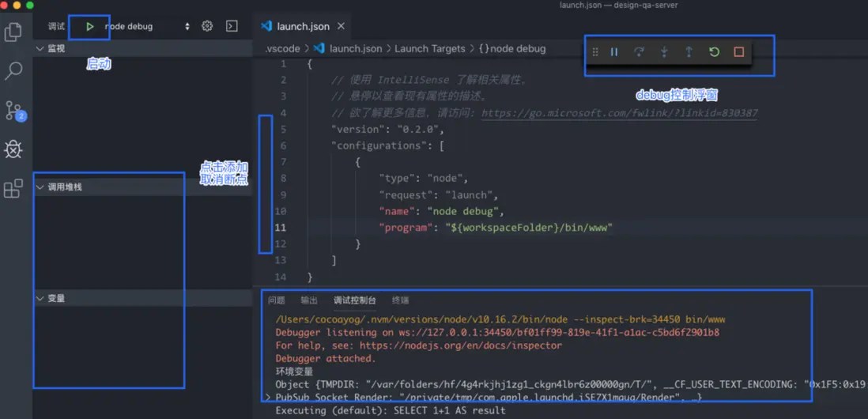This screenshot has width=868, height=419.
Task: Click the Debugger listening on ws console line
Action: tap(497, 333)
